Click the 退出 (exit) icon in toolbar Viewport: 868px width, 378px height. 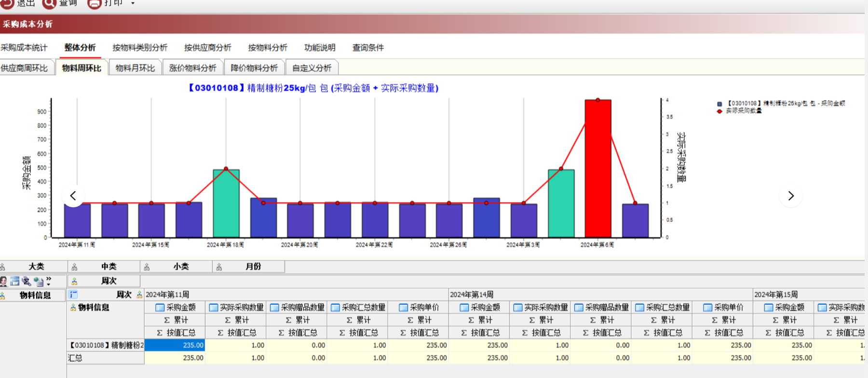(7, 3)
